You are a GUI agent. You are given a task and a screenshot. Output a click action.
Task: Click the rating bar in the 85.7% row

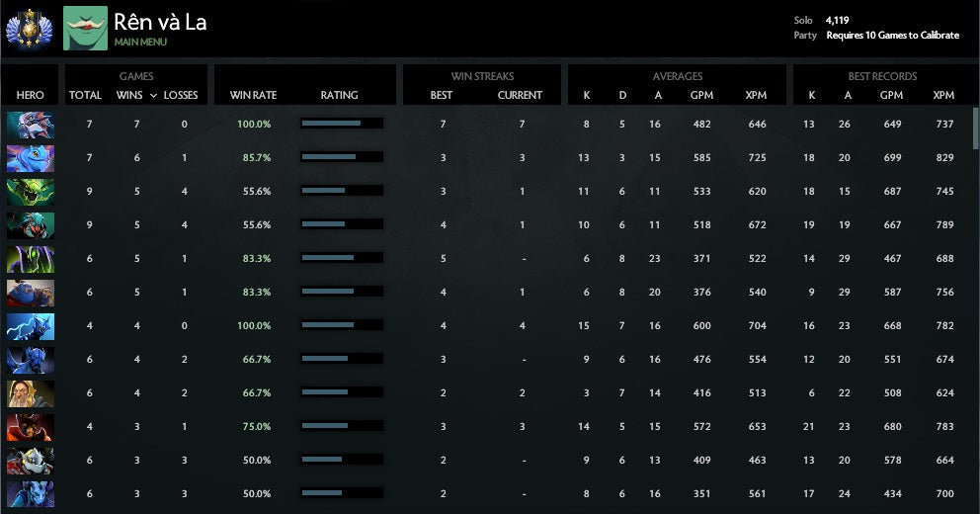point(341,157)
